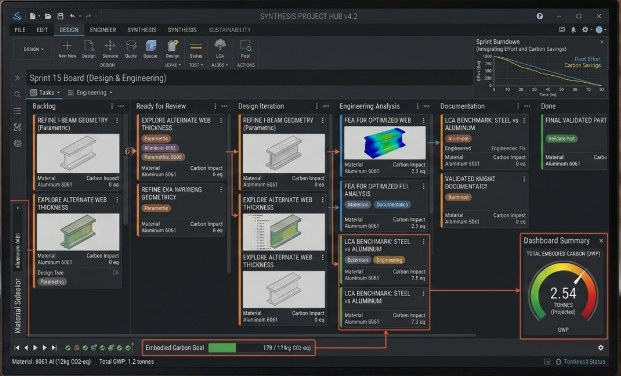The image size is (621, 376).
Task: Expand the Design Tree on Backlog card
Action: (x=116, y=273)
